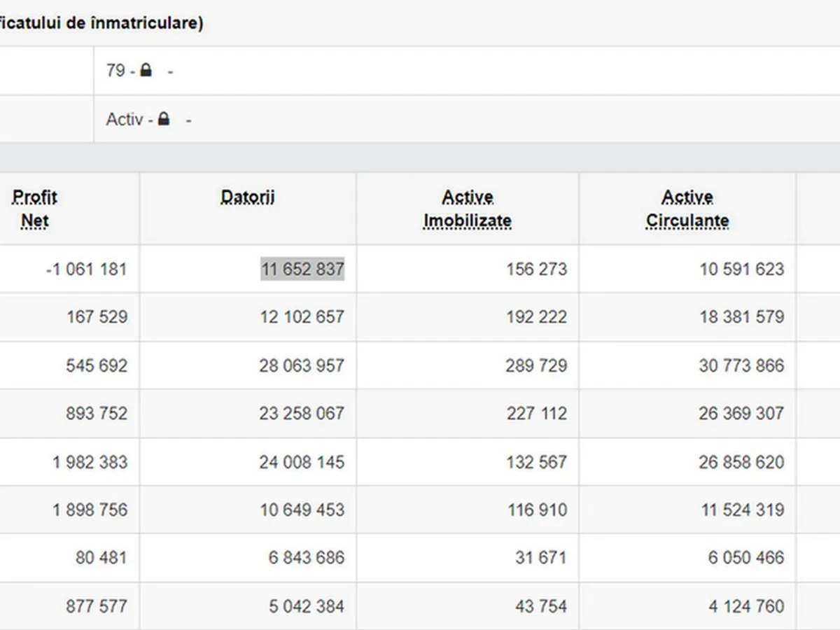Select the Profit Net value 80 481
The image size is (840, 630).
click(101, 558)
